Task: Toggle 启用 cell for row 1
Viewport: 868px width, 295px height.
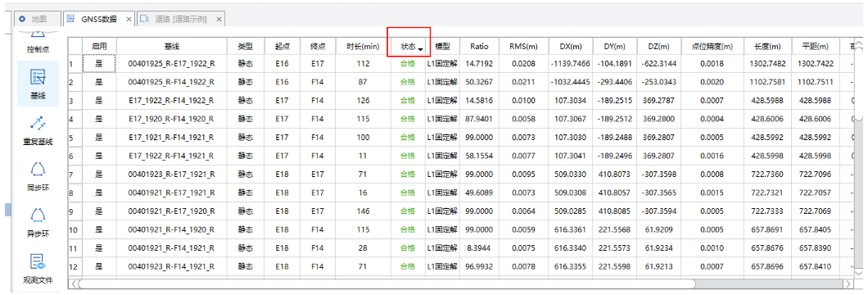Action: click(x=99, y=64)
